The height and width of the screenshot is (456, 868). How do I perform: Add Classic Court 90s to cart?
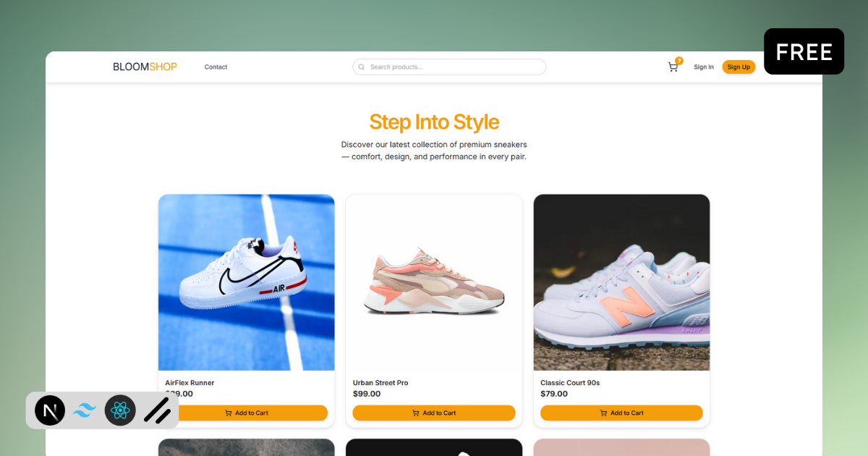click(621, 413)
